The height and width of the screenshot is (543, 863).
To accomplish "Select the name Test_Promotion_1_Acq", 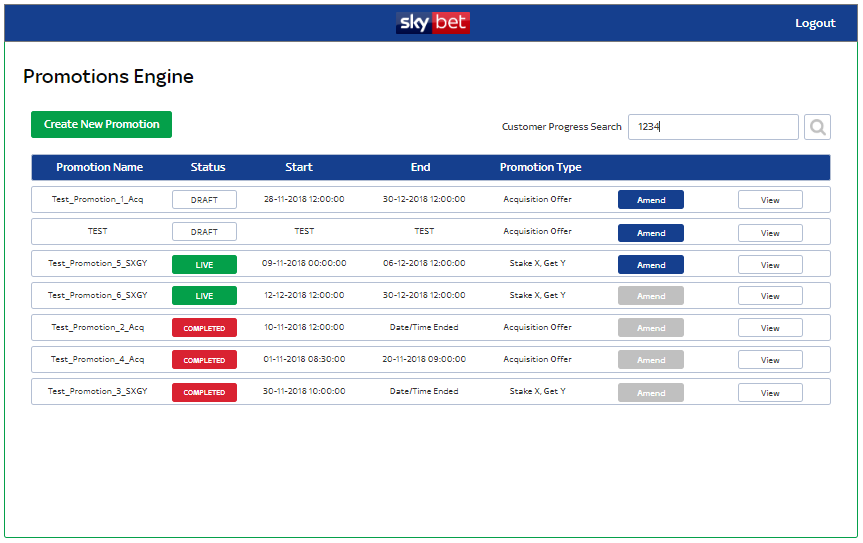I will (97, 199).
